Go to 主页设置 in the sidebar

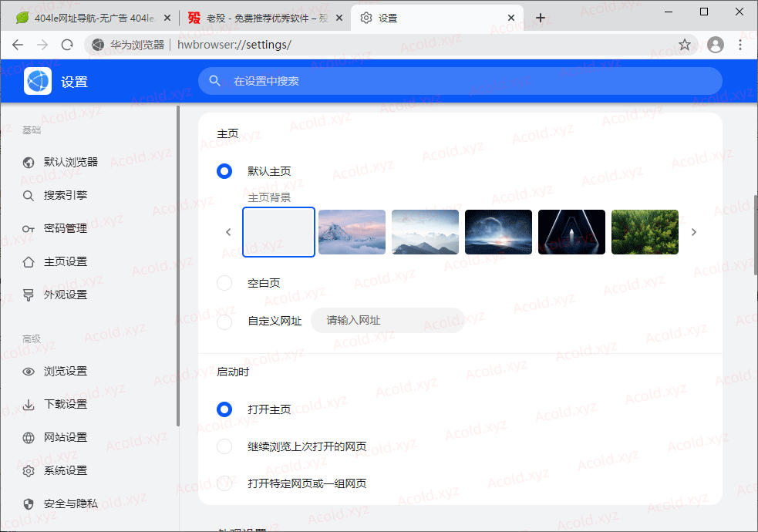[x=66, y=262]
